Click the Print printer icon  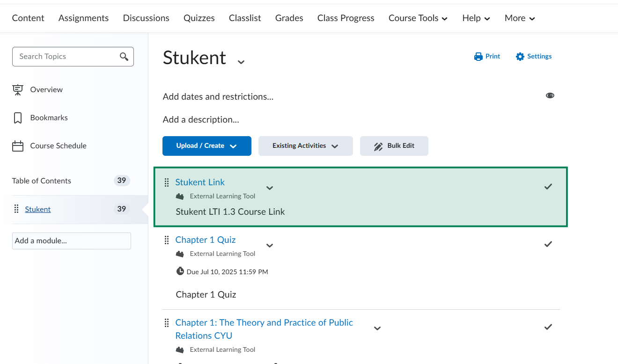pyautogui.click(x=478, y=57)
